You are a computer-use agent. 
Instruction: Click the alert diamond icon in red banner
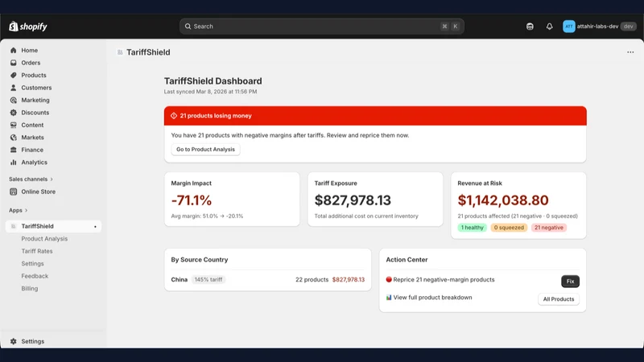tap(174, 116)
